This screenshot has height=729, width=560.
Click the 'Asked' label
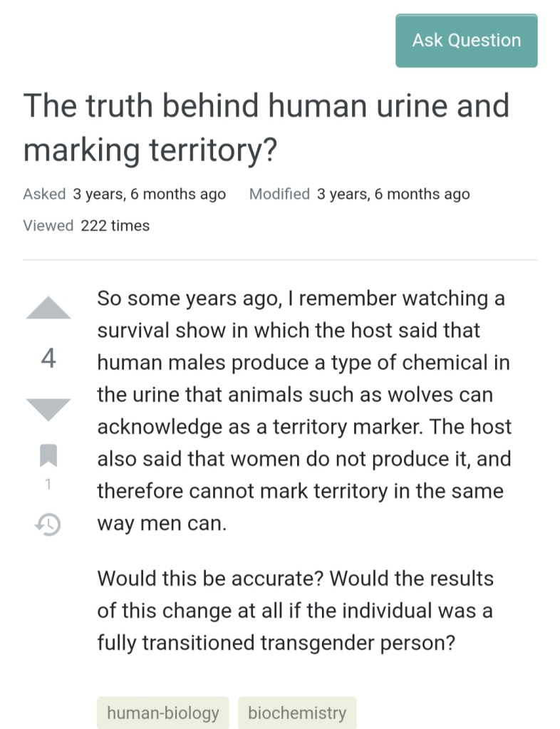coord(44,194)
